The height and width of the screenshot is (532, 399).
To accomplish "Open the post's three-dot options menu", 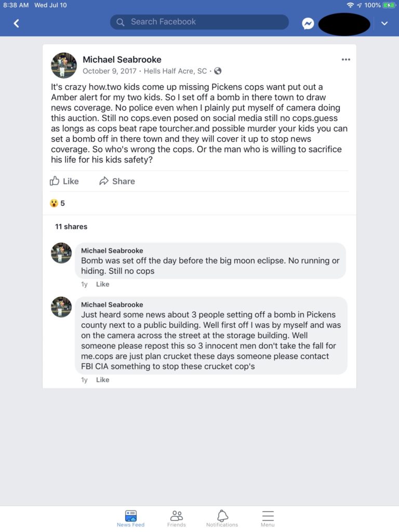I will (346, 60).
